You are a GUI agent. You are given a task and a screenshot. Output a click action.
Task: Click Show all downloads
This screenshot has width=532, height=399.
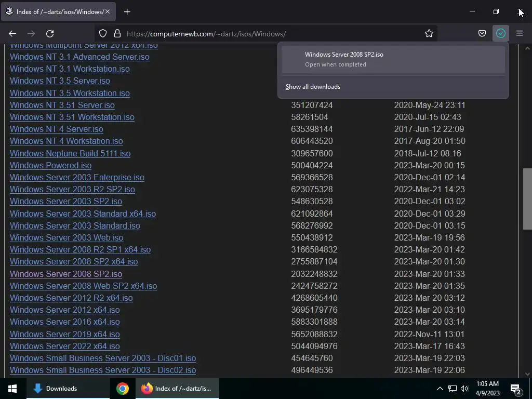(313, 87)
